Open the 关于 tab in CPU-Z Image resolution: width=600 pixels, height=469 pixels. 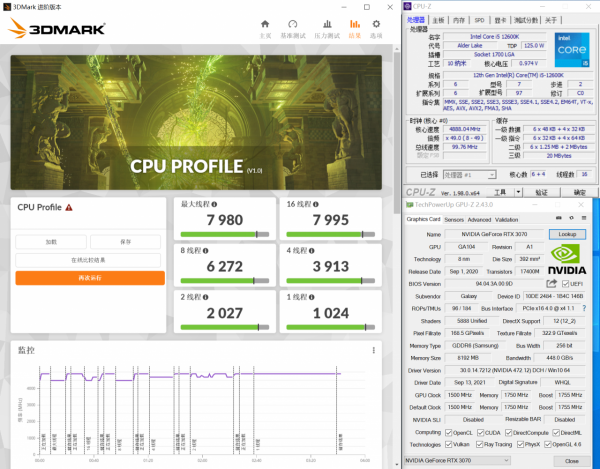[551, 20]
